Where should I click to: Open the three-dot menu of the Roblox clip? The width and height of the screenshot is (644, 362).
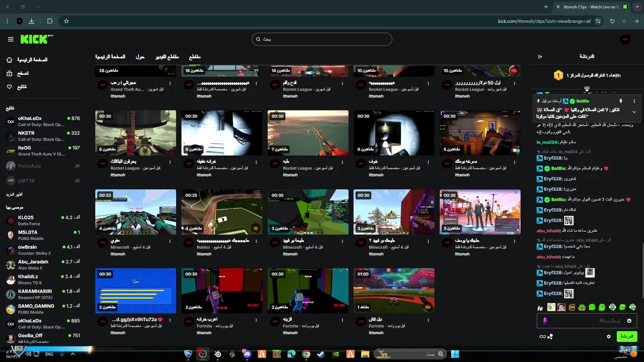coord(256,241)
